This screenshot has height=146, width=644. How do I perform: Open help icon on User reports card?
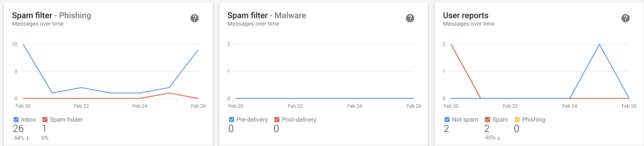coord(625,18)
